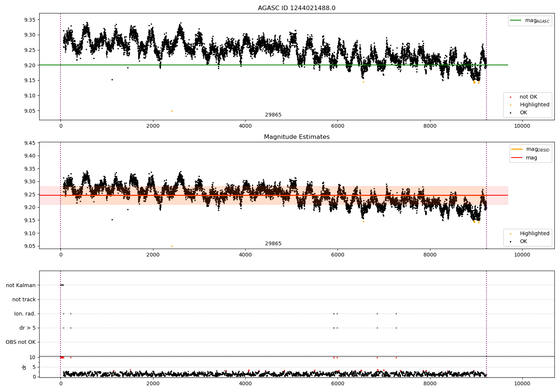Click the red 'mag' legend line sample
The width and height of the screenshot is (560, 392).
click(x=517, y=158)
